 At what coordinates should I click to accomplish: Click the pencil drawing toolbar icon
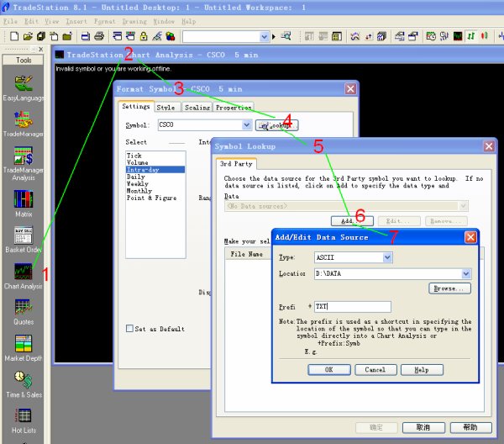point(157,36)
